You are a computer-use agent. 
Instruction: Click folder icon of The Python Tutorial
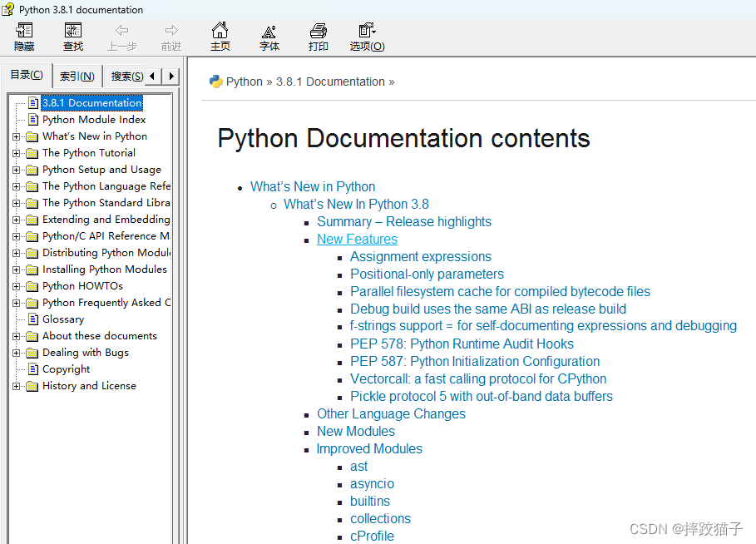(x=32, y=153)
